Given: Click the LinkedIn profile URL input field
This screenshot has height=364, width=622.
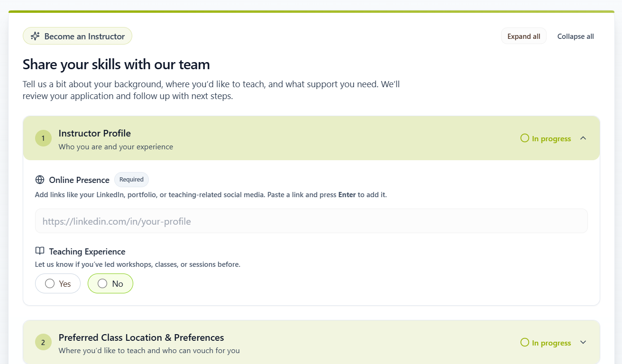Looking at the screenshot, I should [311, 220].
